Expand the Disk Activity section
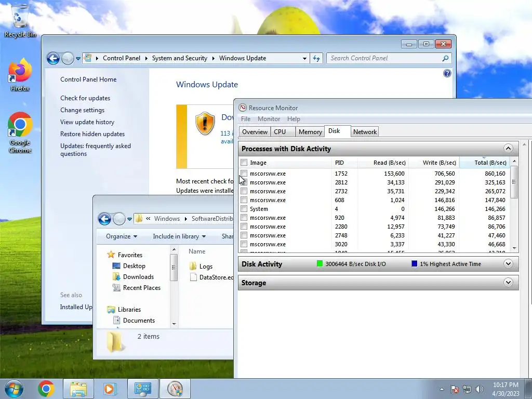Image resolution: width=532 pixels, height=399 pixels. tap(508, 263)
